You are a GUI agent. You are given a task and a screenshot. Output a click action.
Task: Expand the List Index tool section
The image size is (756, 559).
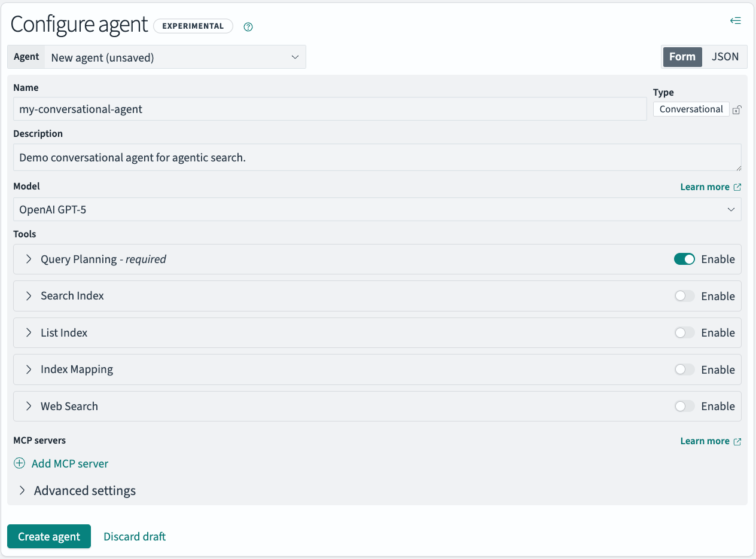[x=28, y=332]
